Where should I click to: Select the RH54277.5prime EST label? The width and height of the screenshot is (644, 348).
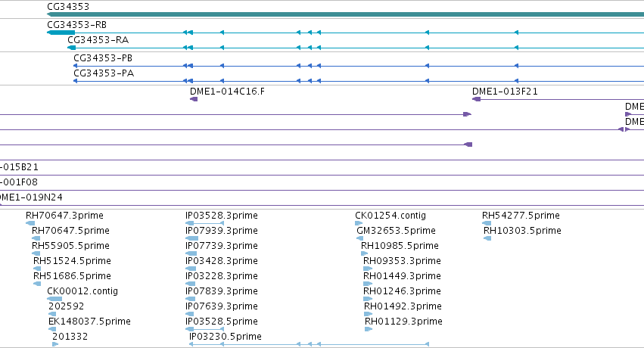(521, 216)
